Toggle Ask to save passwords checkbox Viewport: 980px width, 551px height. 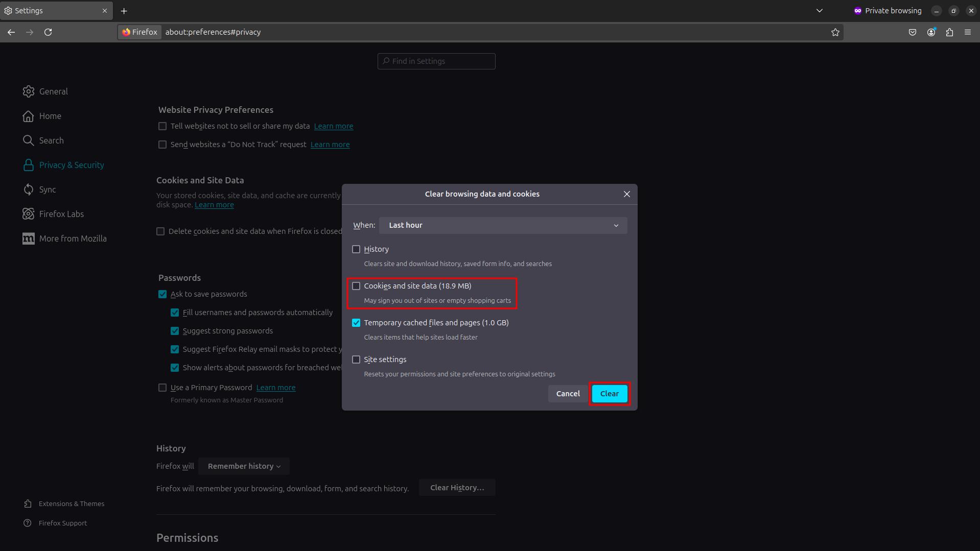pyautogui.click(x=162, y=294)
